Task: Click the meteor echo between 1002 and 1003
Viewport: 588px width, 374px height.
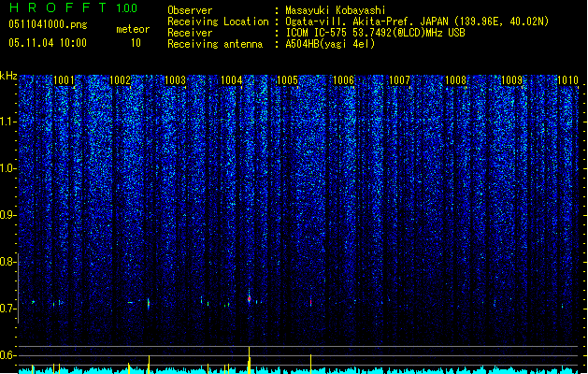Action: click(x=149, y=303)
